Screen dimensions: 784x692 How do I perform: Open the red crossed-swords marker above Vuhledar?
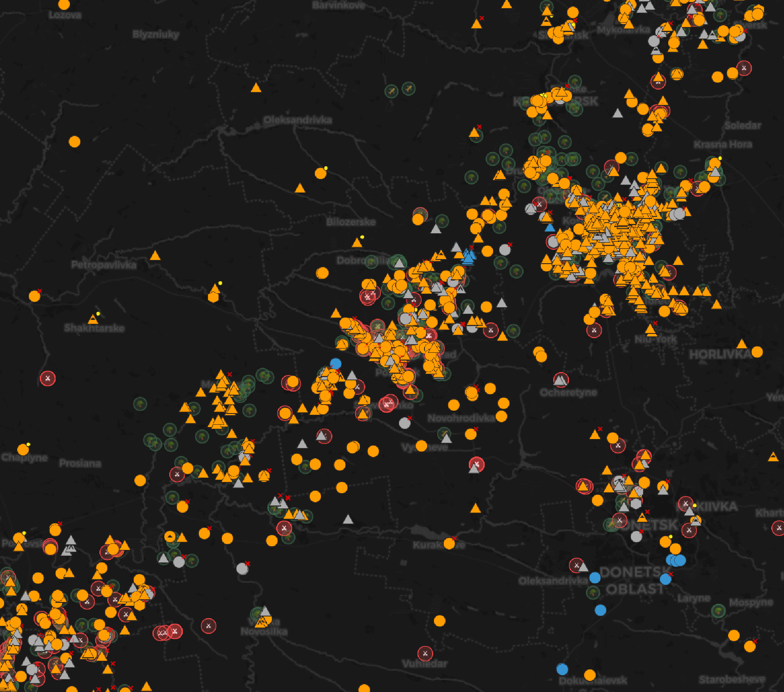pyautogui.click(x=425, y=653)
